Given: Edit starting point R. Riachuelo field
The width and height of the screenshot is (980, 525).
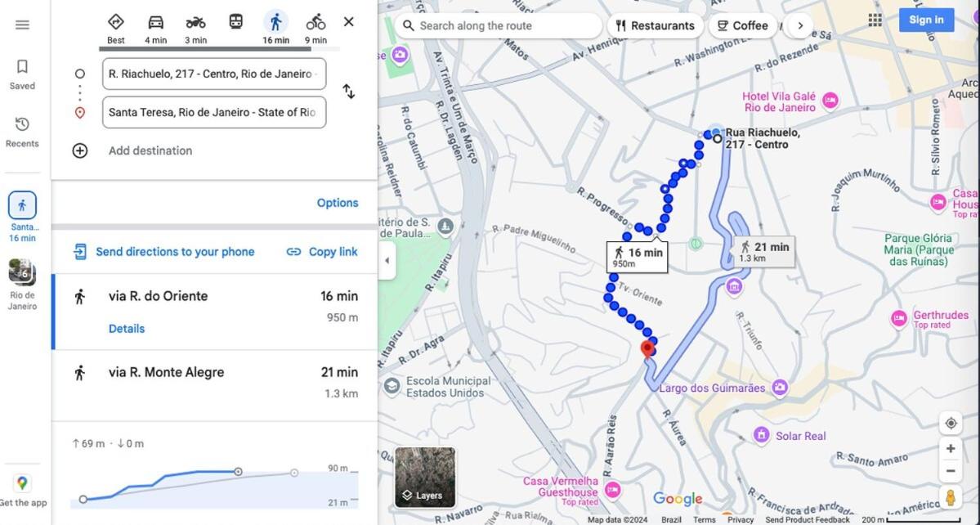Looking at the screenshot, I should (x=214, y=74).
